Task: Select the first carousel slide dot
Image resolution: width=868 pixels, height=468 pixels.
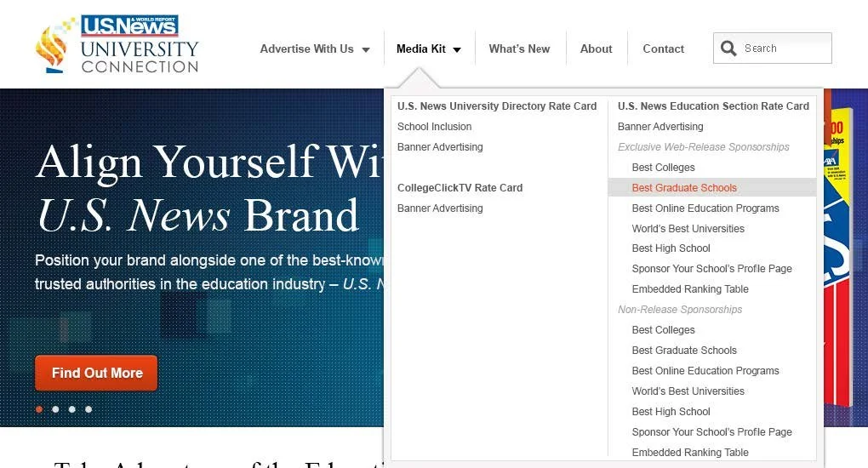Action: pos(39,409)
